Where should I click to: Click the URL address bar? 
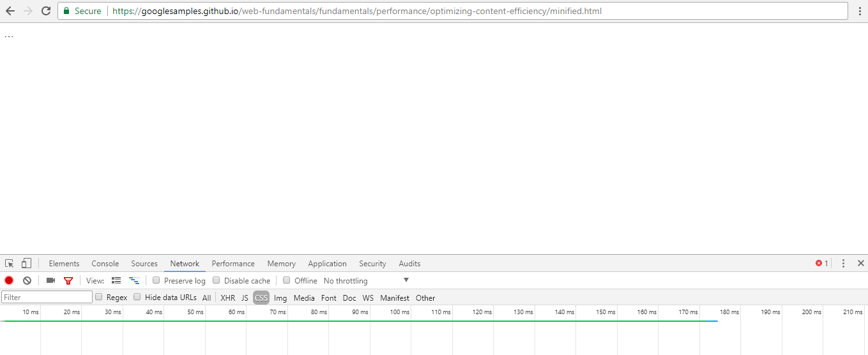tap(452, 11)
